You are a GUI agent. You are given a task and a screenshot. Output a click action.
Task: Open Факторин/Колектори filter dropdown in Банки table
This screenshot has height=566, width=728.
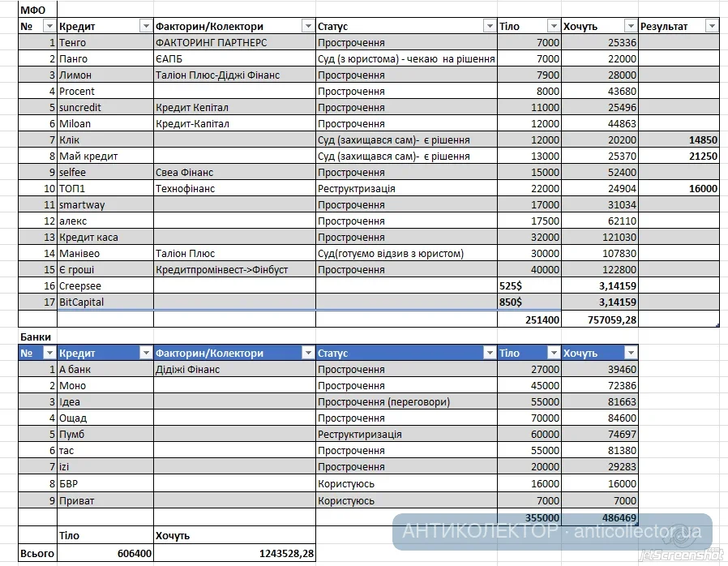click(308, 353)
